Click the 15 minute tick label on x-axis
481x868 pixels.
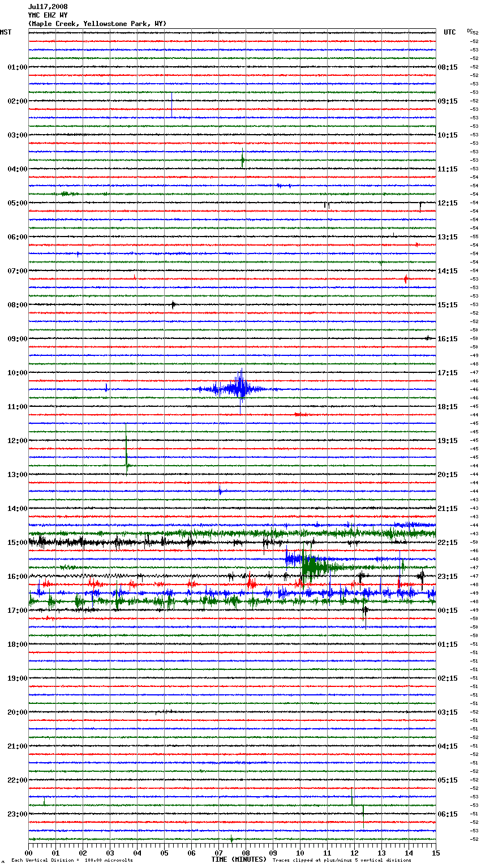coord(436,853)
